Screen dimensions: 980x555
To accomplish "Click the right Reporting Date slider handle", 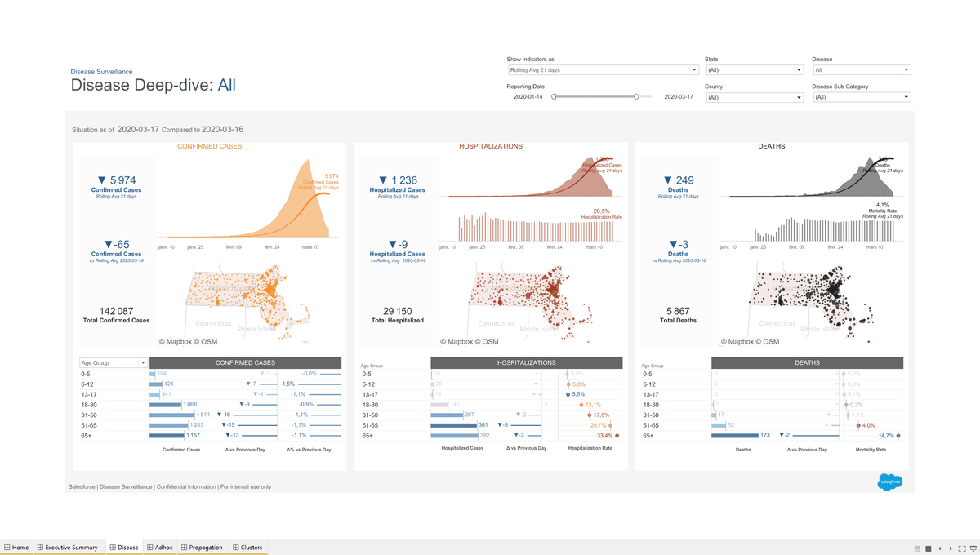I will [x=636, y=97].
